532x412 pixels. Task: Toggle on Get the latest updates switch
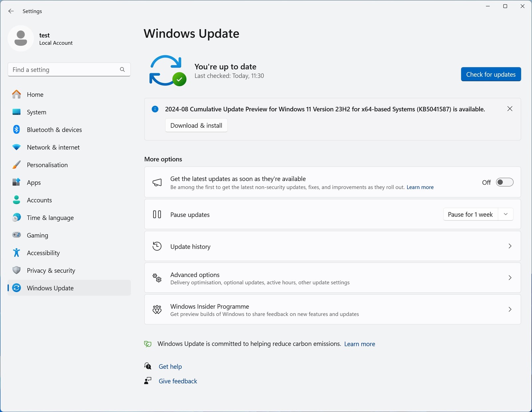505,182
